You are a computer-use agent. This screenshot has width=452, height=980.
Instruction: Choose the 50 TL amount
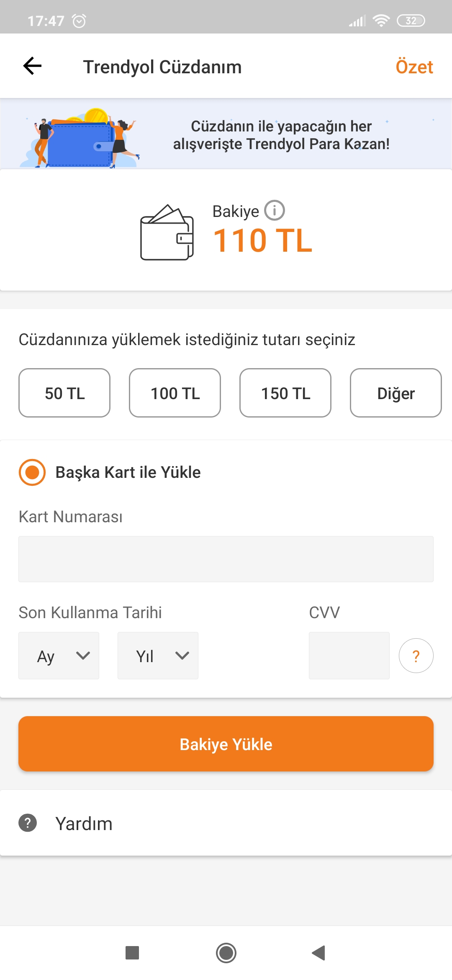tap(64, 393)
